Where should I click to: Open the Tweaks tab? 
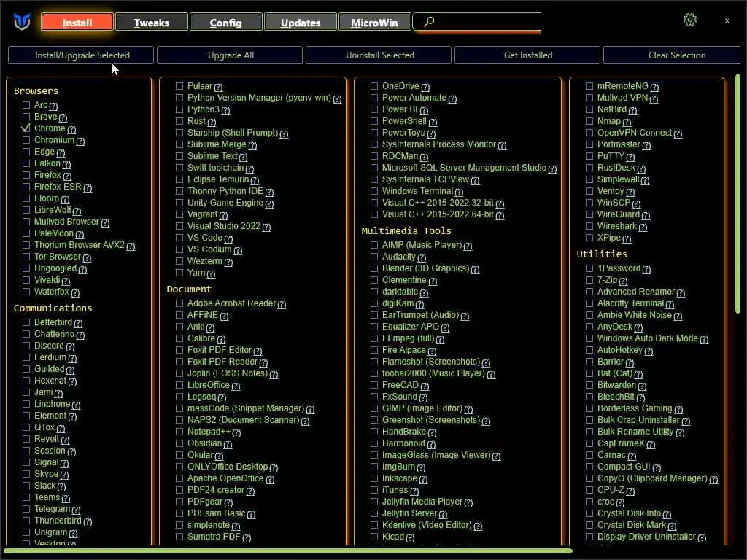152,23
